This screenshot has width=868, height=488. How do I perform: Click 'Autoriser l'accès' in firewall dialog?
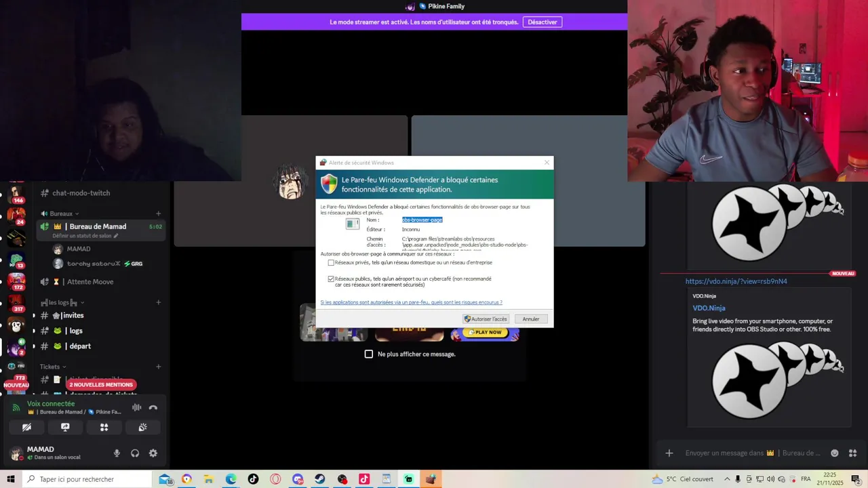click(x=486, y=319)
